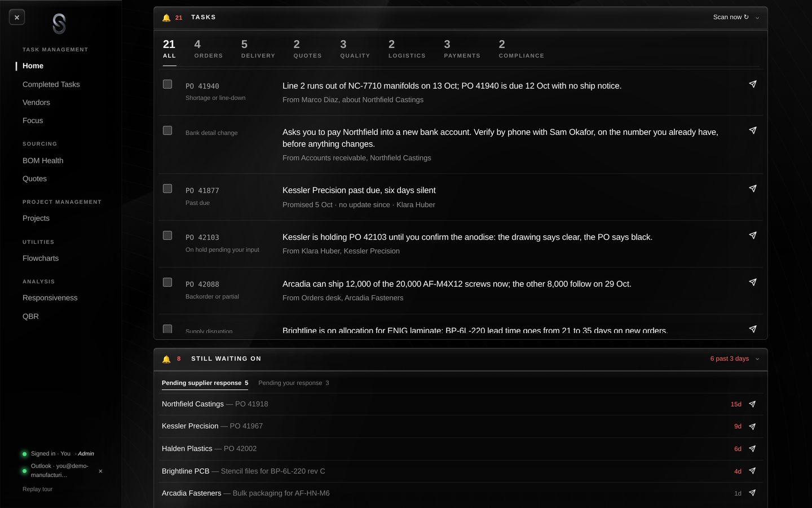Disconnect the Outlook account with small x
The height and width of the screenshot is (508, 812).
(x=100, y=471)
